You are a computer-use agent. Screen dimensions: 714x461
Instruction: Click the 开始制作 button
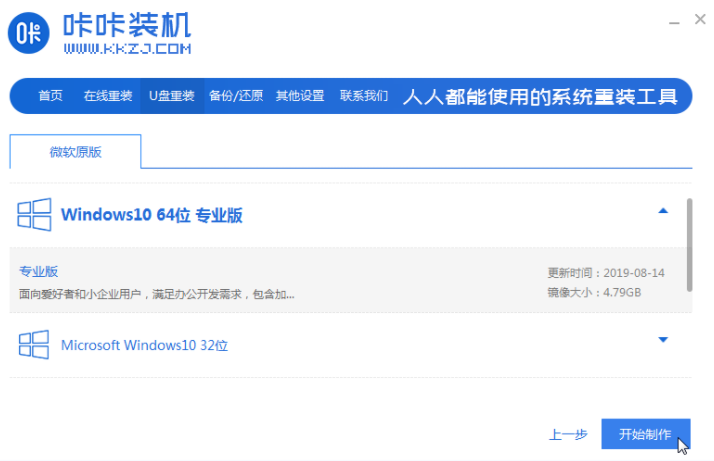[645, 434]
